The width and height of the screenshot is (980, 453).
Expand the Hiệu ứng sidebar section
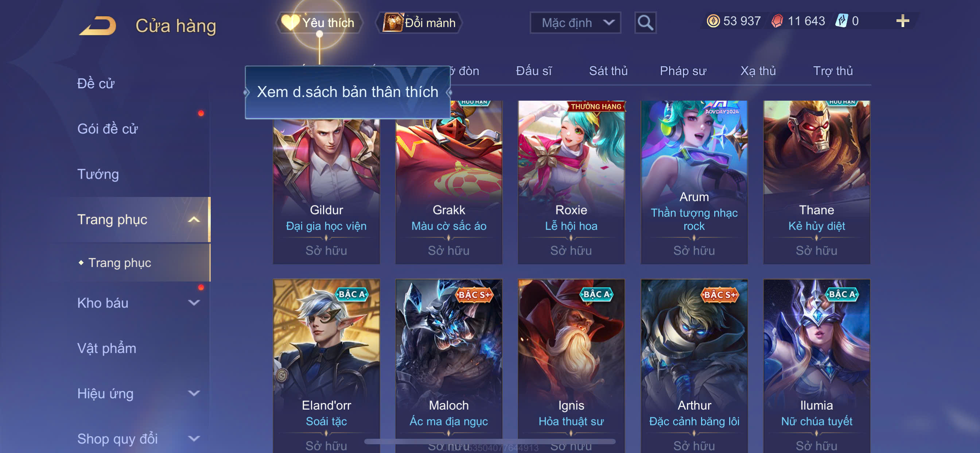click(x=194, y=393)
